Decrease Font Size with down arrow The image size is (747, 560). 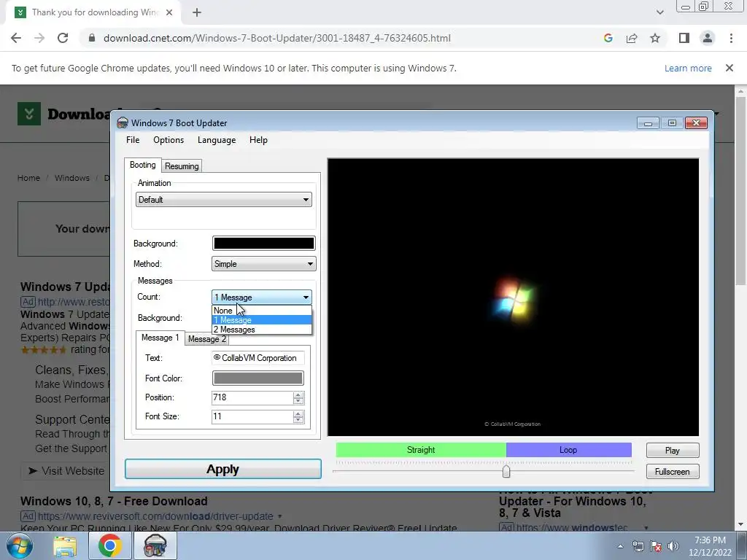coord(298,420)
